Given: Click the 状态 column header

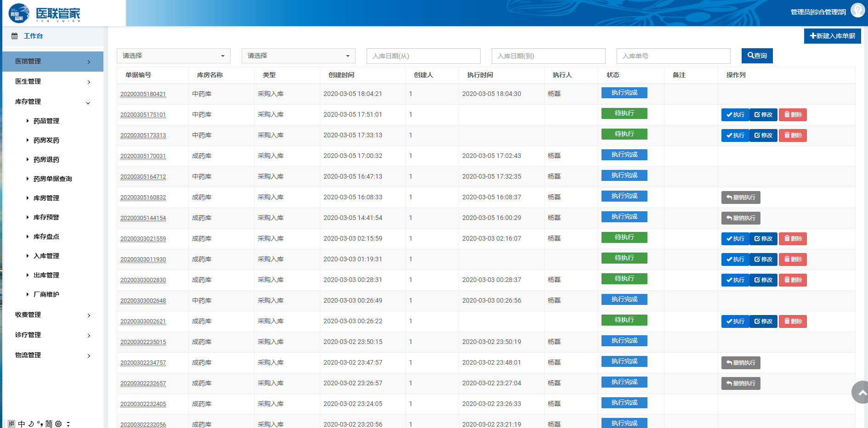Looking at the screenshot, I should (x=613, y=75).
